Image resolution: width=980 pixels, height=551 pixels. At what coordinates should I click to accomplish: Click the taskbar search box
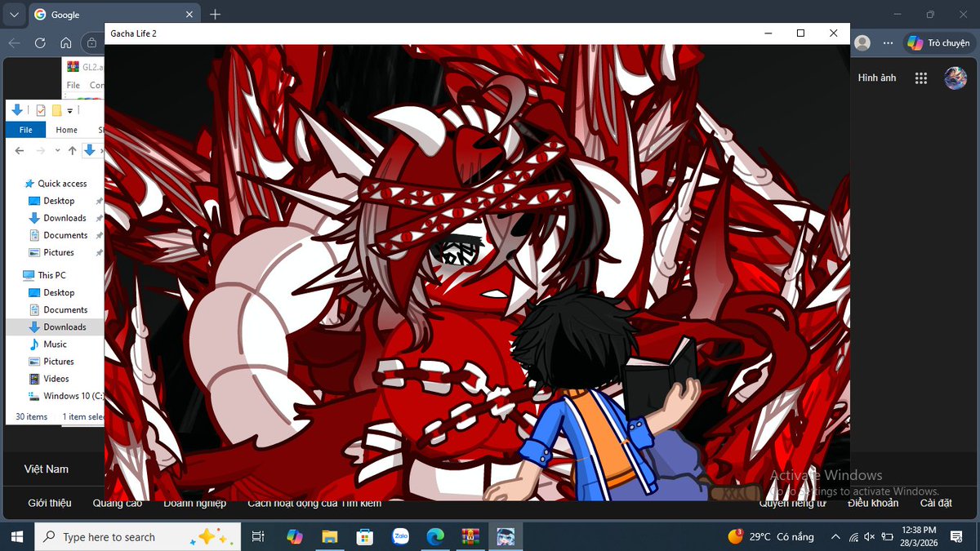click(137, 536)
